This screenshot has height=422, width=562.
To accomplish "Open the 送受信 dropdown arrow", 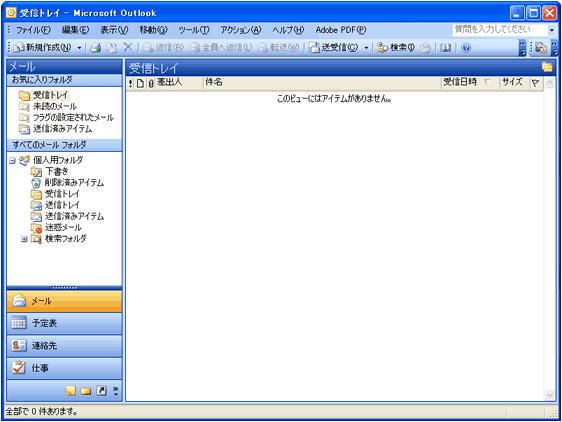I will click(366, 48).
